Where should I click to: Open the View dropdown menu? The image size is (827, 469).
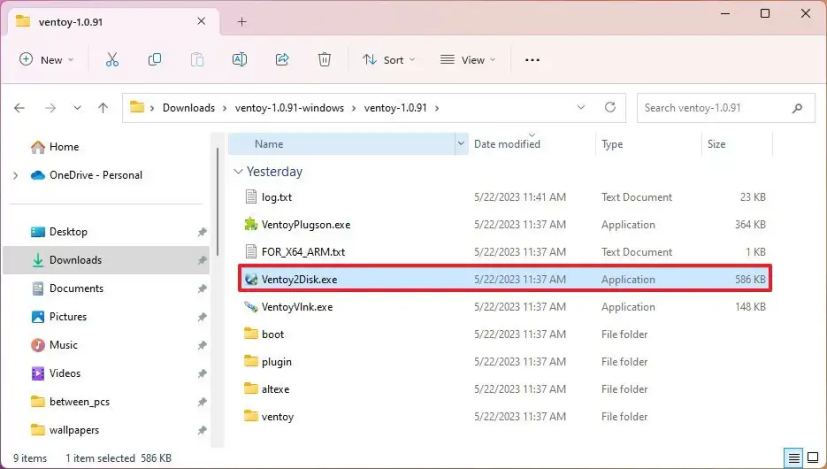468,60
